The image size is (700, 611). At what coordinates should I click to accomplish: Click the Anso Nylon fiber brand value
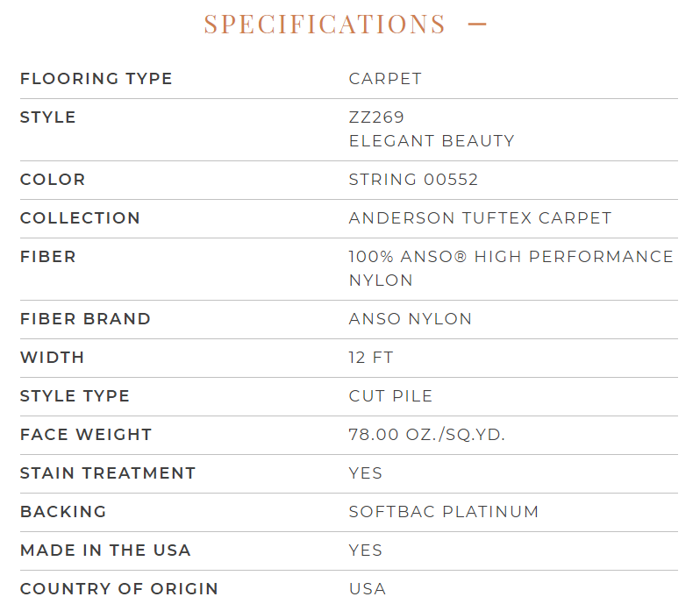pos(411,319)
